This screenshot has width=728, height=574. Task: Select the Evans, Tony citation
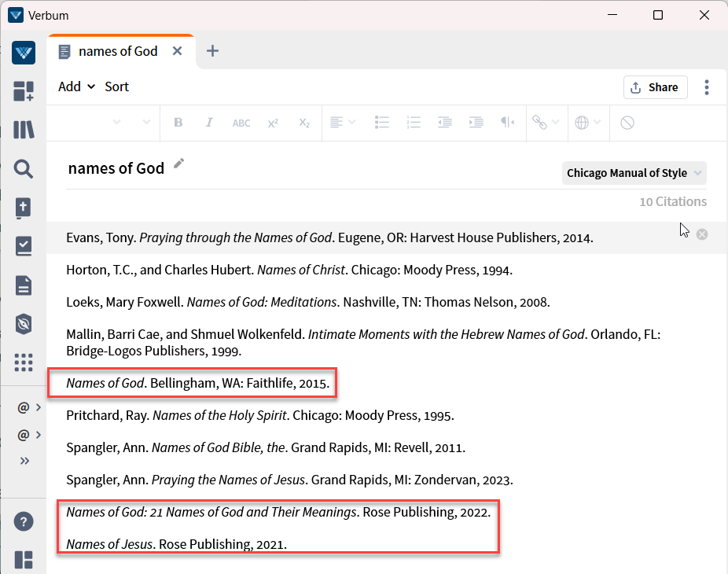coord(329,237)
